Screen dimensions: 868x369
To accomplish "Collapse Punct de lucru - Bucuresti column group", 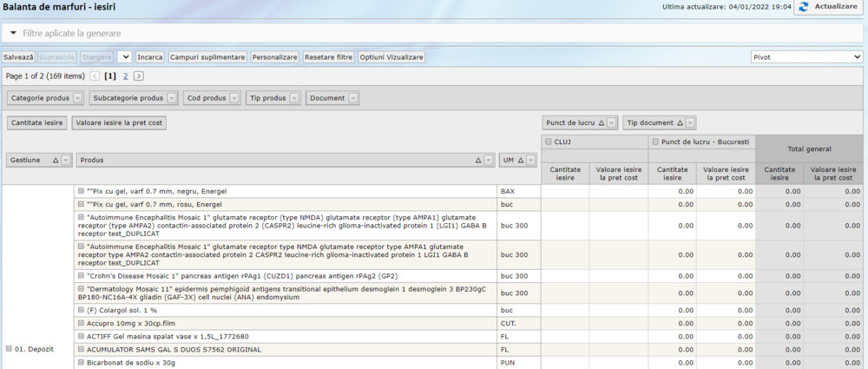I will tap(654, 141).
